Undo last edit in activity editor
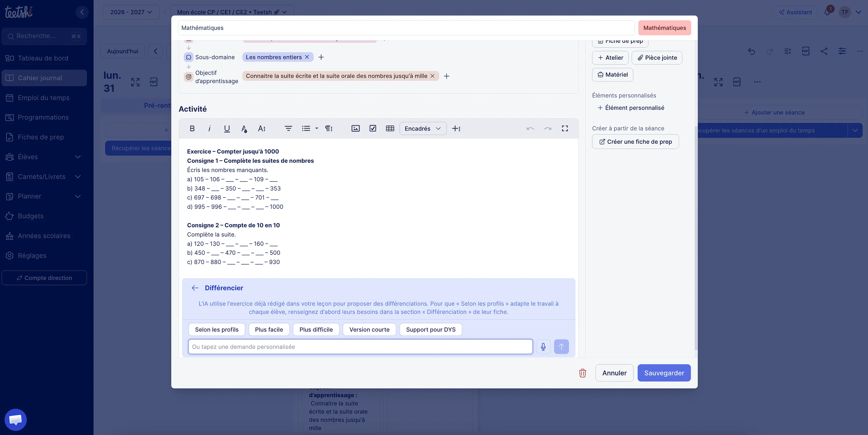 click(x=530, y=128)
